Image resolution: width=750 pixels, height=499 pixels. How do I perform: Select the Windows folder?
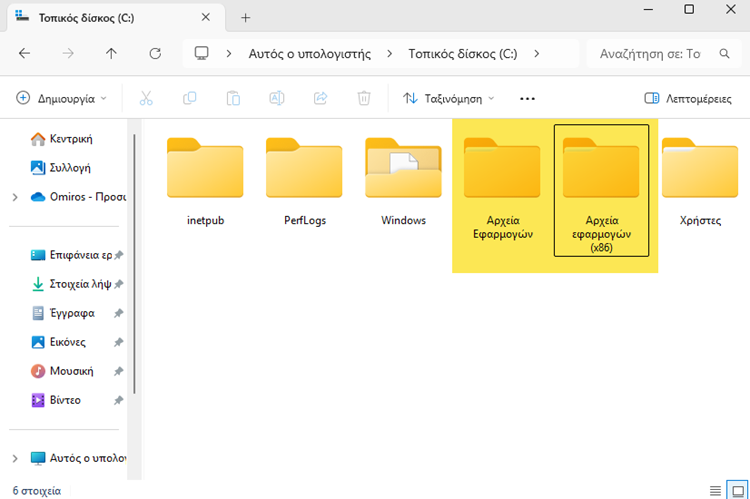pyautogui.click(x=403, y=182)
